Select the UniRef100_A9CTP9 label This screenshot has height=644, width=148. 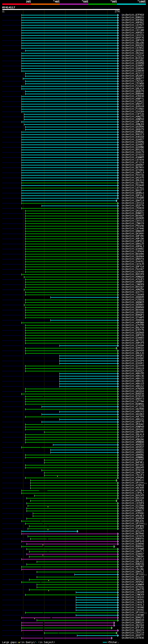pos(133,417)
